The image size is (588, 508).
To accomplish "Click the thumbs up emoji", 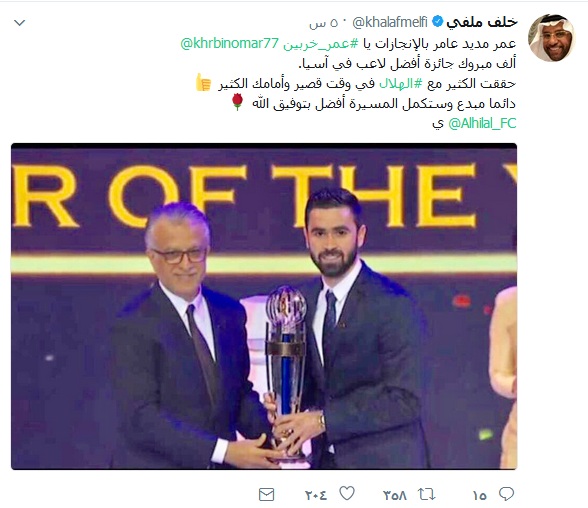I will click(x=204, y=82).
